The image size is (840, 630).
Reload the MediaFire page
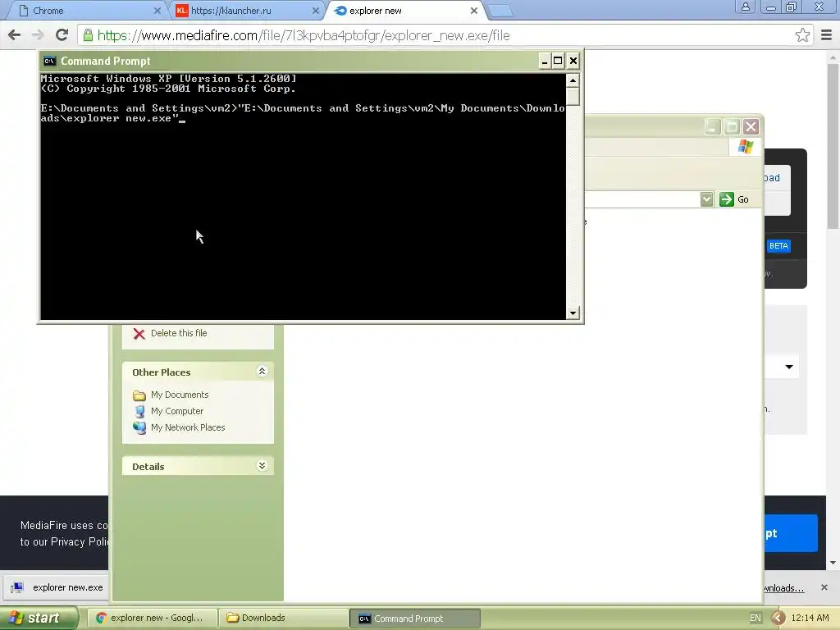[x=62, y=35]
